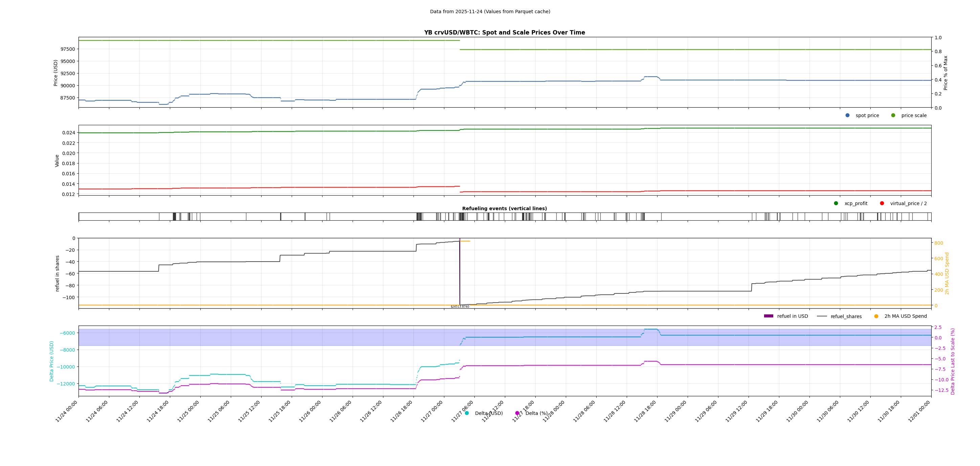Click the Price (USD) y-axis label

[x=55, y=73]
